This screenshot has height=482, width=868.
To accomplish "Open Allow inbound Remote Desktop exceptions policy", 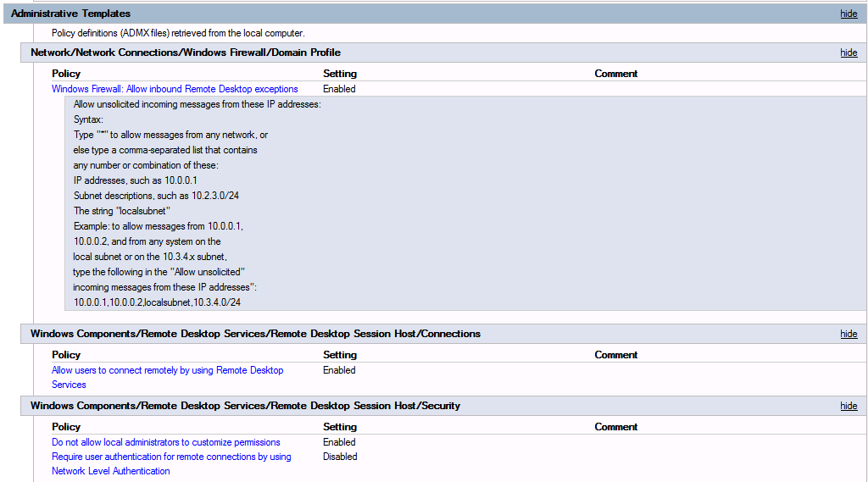I will tap(175, 89).
